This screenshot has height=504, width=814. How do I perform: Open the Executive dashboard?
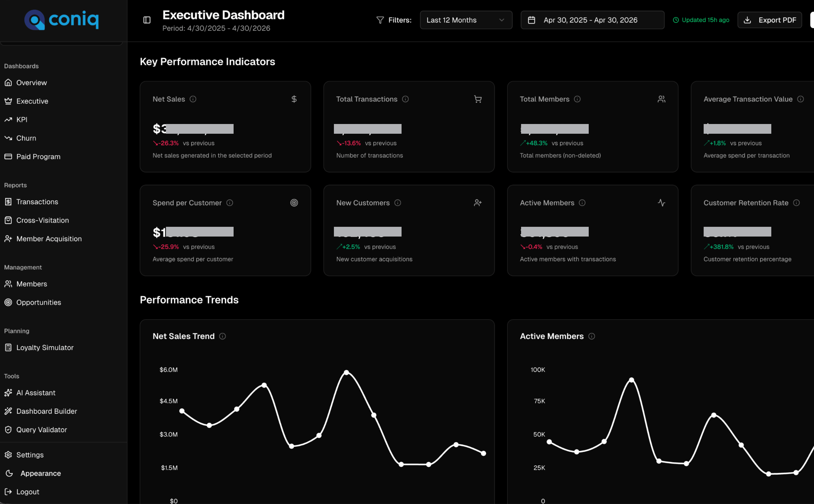tap(32, 101)
